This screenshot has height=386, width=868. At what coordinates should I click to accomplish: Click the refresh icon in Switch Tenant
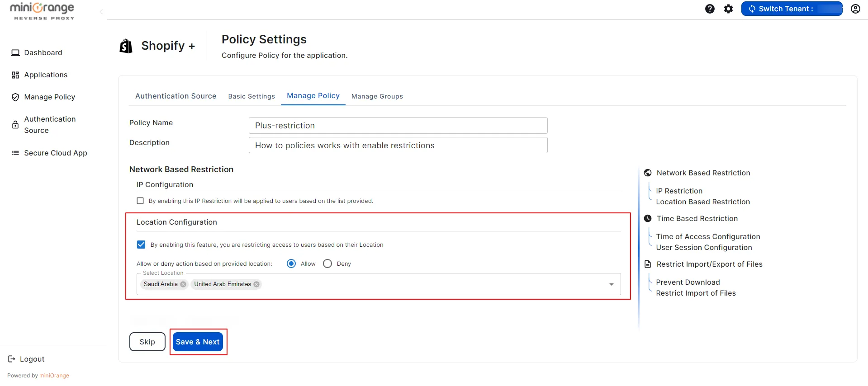752,9
